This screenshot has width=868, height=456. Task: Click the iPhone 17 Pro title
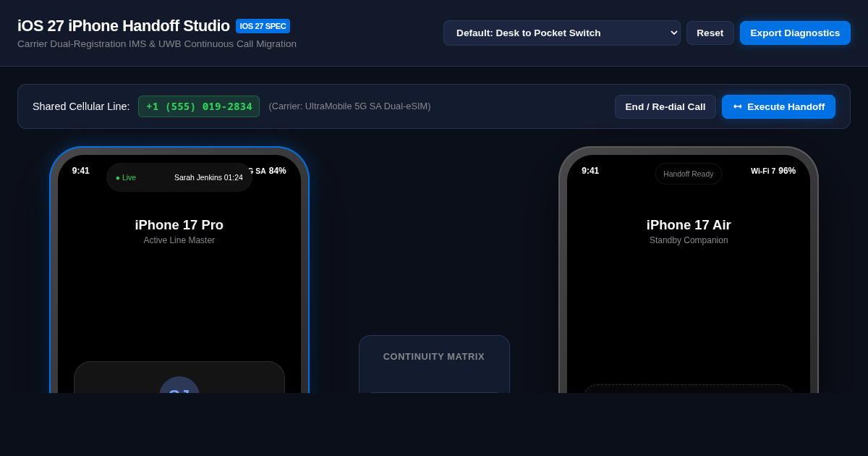tap(179, 225)
